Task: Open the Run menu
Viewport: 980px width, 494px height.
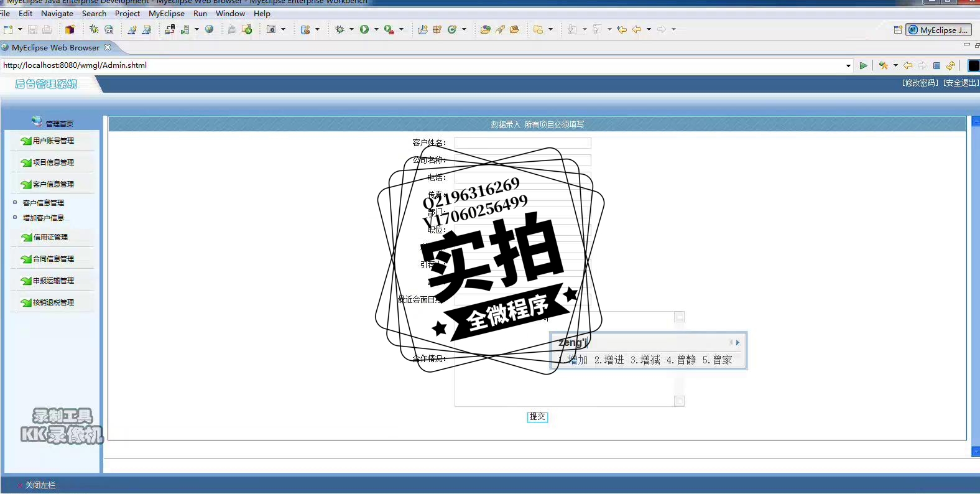Action: (x=200, y=13)
